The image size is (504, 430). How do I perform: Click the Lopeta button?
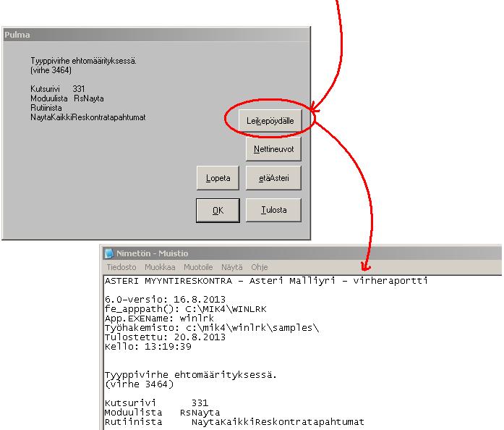click(x=218, y=177)
